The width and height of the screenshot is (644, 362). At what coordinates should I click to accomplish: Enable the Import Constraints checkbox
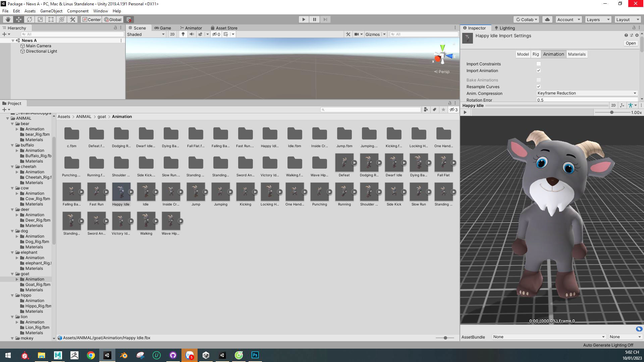[x=538, y=64]
